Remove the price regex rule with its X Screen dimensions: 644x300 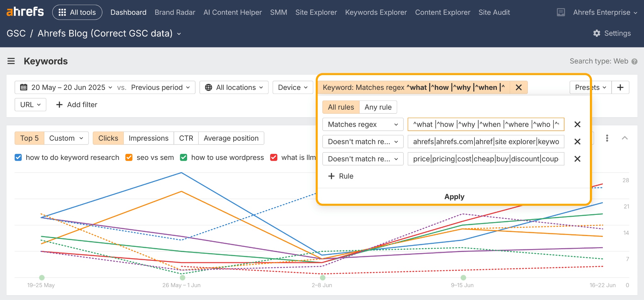[x=577, y=159]
